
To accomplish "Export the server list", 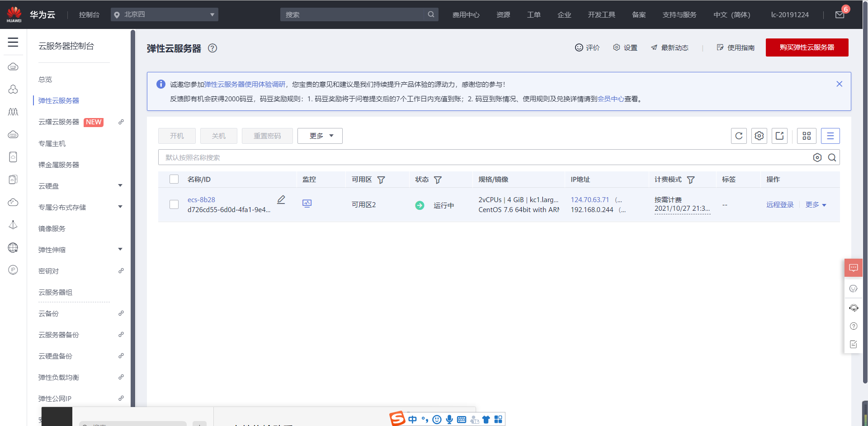I will (x=779, y=136).
